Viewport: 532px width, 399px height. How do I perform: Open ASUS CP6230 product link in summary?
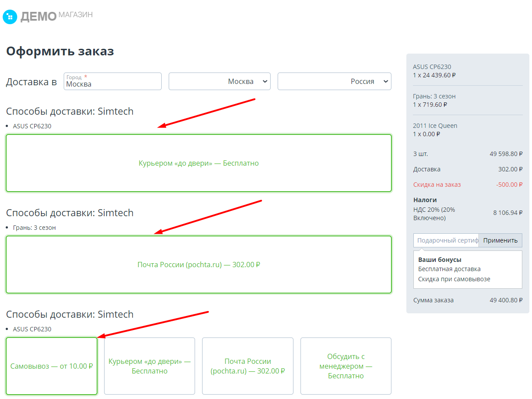click(x=432, y=67)
